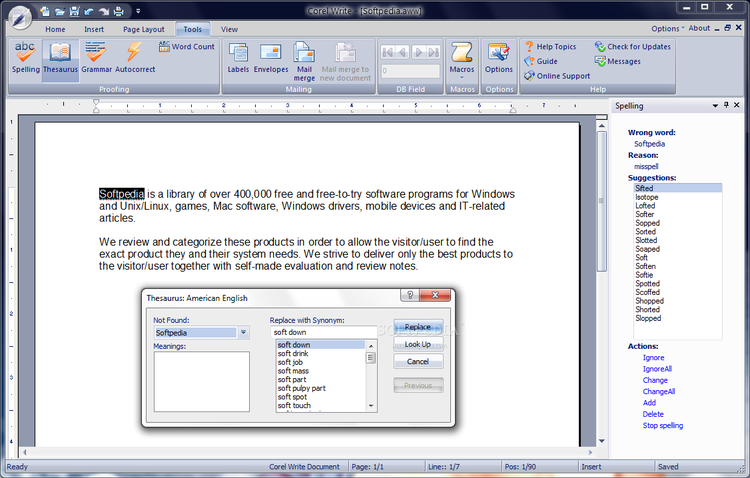Screen dimensions: 750x478
Task: Go to first DB Field record
Action: point(388,52)
